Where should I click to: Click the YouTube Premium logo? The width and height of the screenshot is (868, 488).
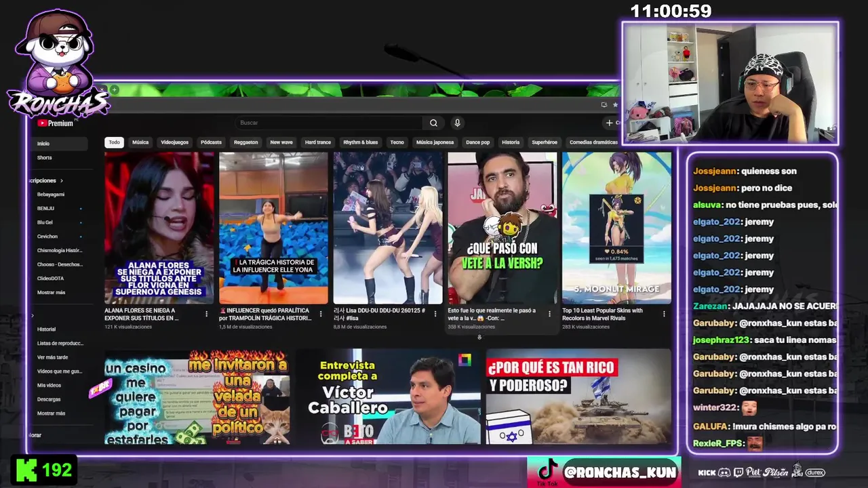click(56, 123)
